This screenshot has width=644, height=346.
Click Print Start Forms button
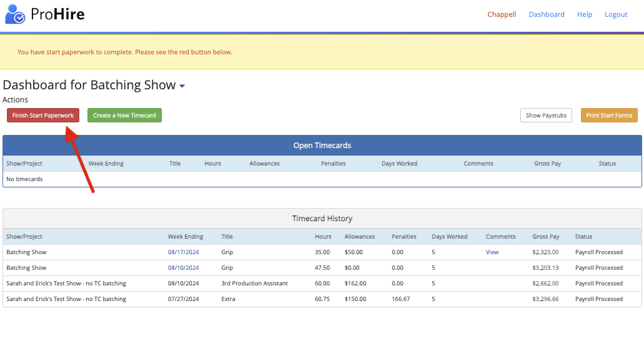[x=609, y=116]
